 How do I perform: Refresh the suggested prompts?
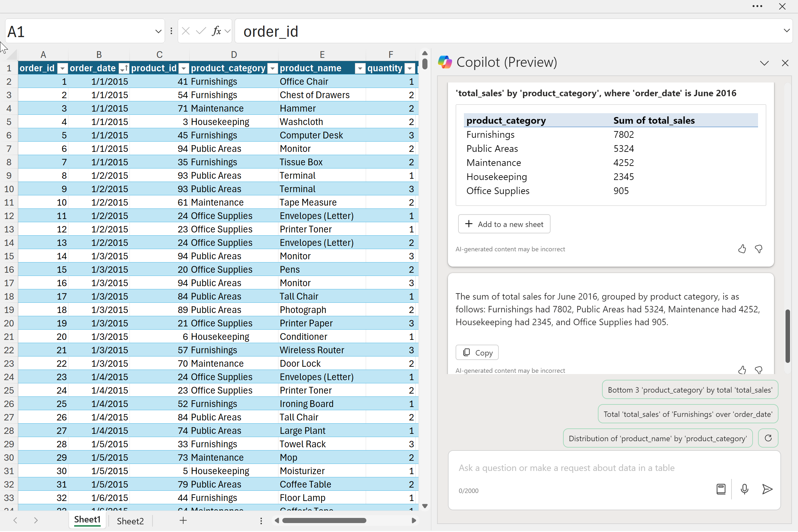pos(768,438)
